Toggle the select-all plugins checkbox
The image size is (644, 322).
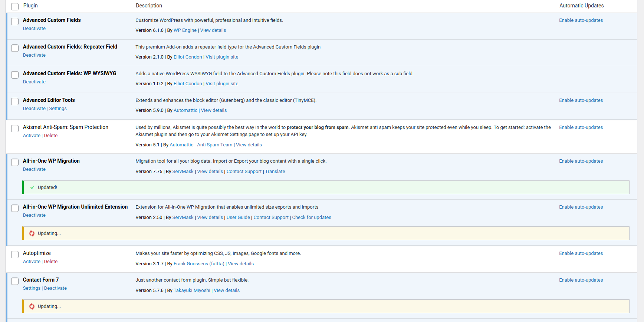(15, 6)
